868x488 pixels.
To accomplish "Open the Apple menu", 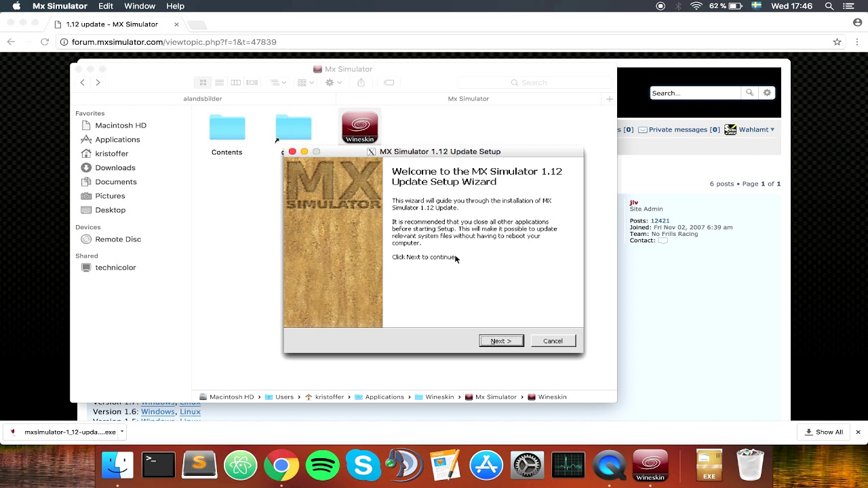I will point(16,6).
